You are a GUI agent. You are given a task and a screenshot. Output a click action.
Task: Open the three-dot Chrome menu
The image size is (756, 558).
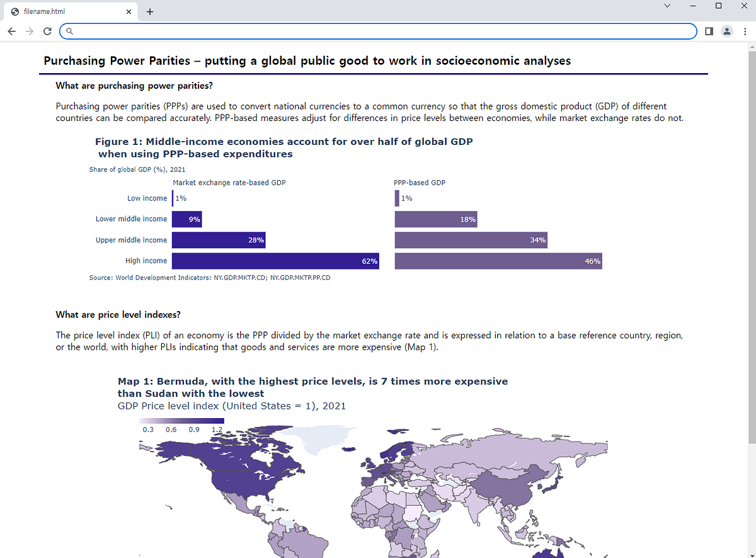[x=746, y=30]
